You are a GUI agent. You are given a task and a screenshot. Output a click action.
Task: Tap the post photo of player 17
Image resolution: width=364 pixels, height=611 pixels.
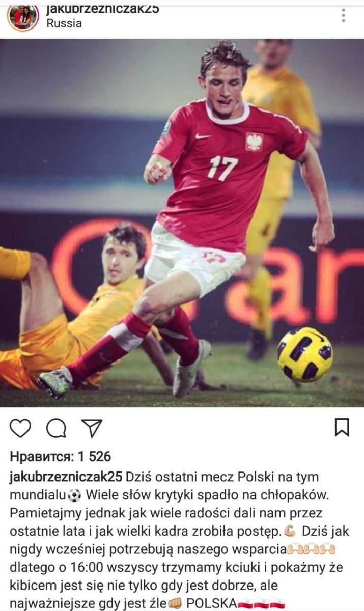(x=182, y=223)
